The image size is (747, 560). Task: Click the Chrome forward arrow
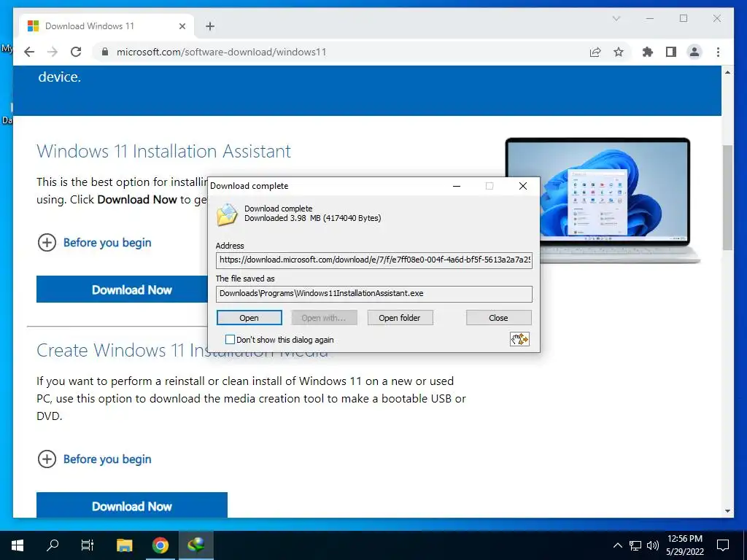53,52
